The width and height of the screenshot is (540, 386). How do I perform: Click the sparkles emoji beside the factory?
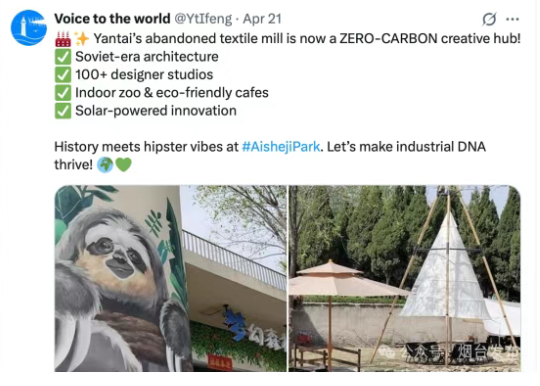82,39
